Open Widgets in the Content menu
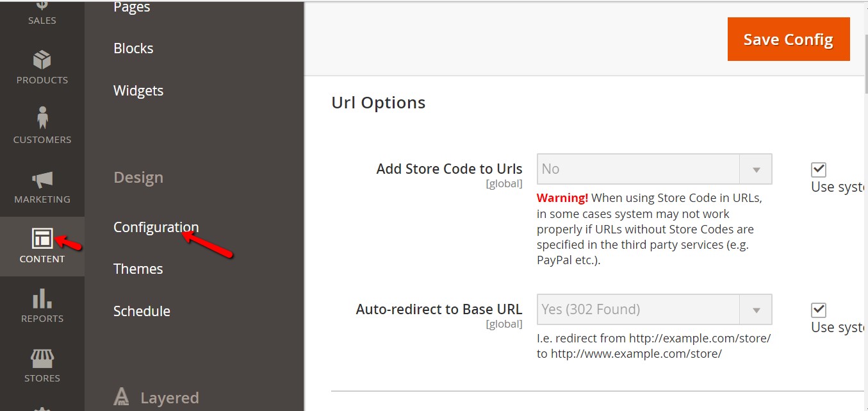 (x=138, y=91)
